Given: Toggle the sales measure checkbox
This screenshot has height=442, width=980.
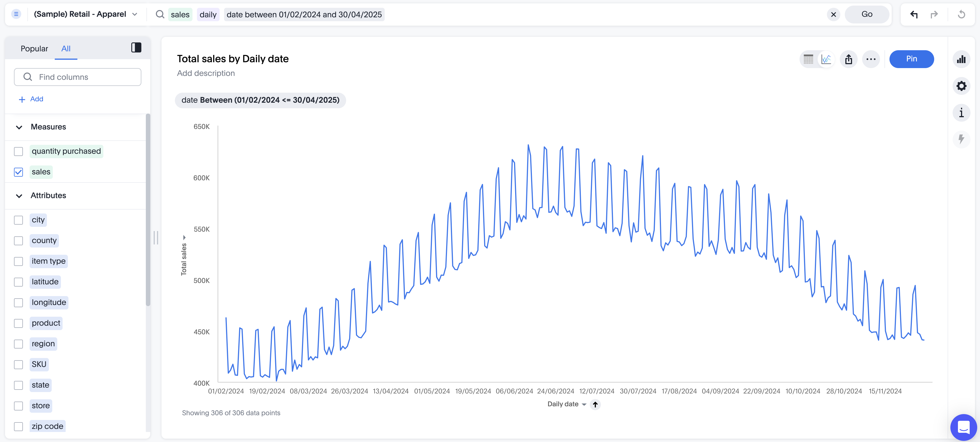Looking at the screenshot, I should tap(18, 172).
